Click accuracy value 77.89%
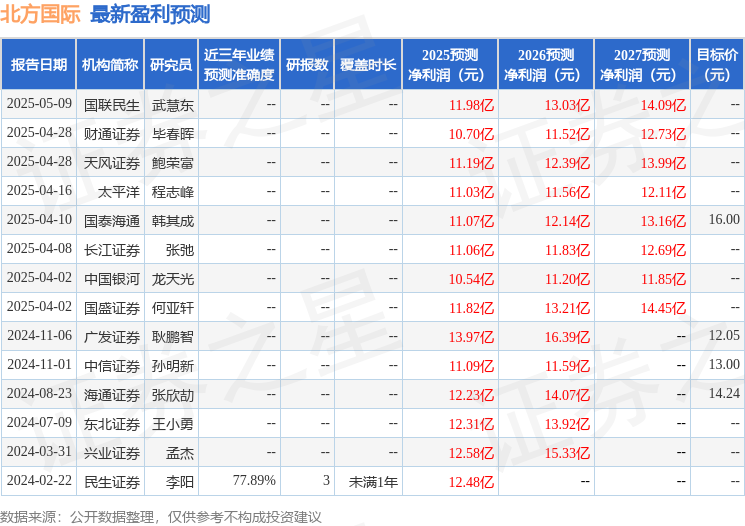 pyautogui.click(x=254, y=480)
